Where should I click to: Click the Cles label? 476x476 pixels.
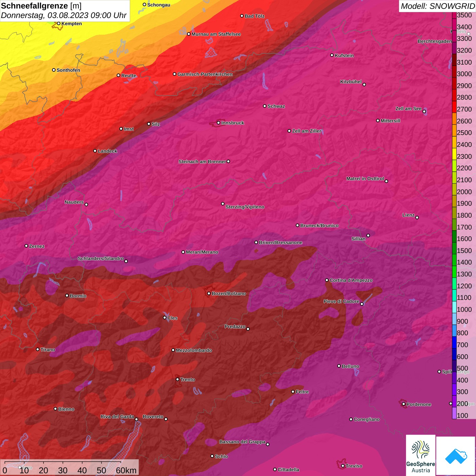(172, 318)
